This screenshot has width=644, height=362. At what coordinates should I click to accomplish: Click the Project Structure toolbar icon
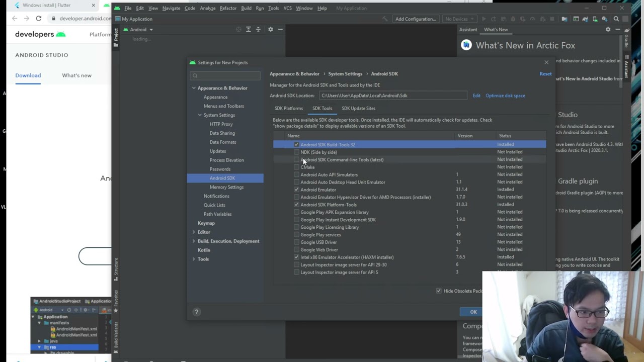(x=564, y=19)
